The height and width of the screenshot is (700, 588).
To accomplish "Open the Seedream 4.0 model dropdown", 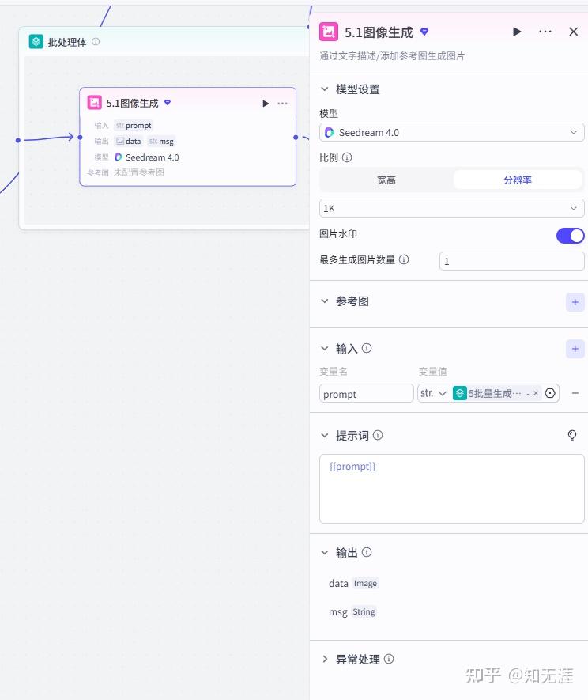I will point(451,133).
